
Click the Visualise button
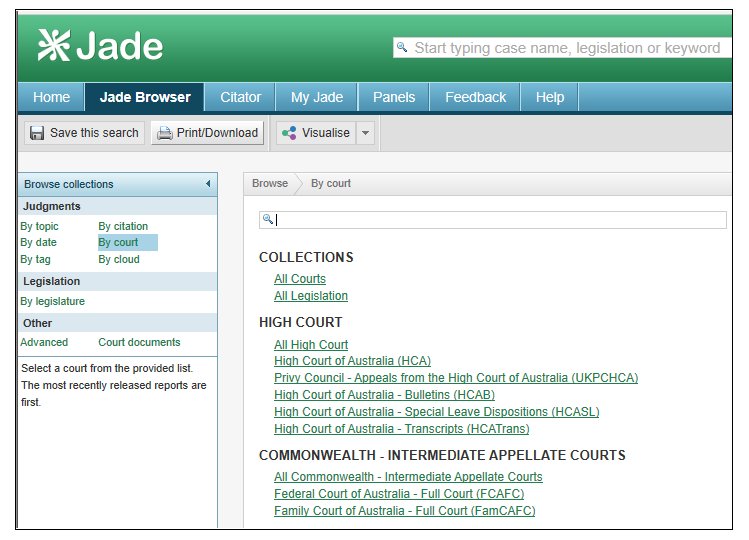click(x=316, y=133)
